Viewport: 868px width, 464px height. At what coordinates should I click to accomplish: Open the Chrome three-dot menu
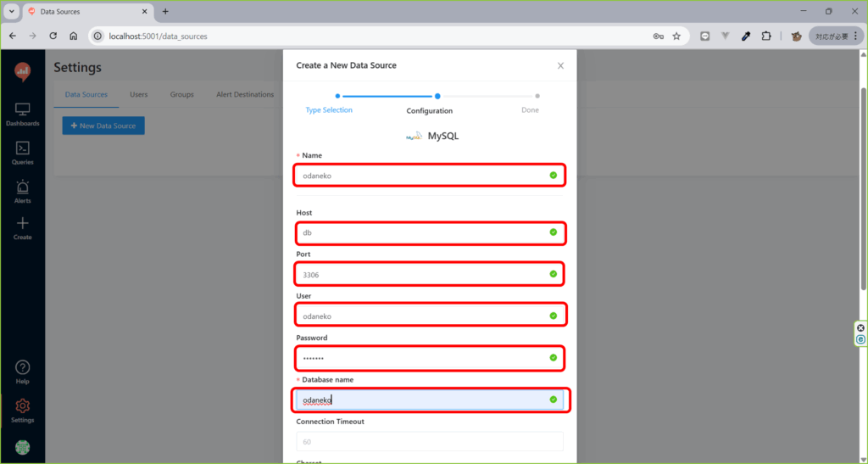point(856,36)
